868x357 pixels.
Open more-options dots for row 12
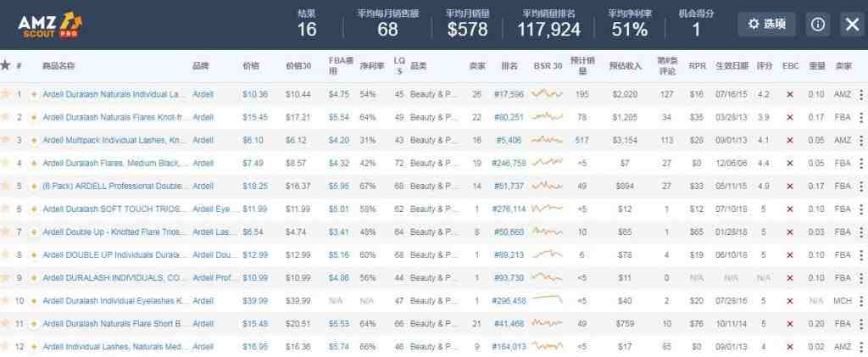[861, 347]
